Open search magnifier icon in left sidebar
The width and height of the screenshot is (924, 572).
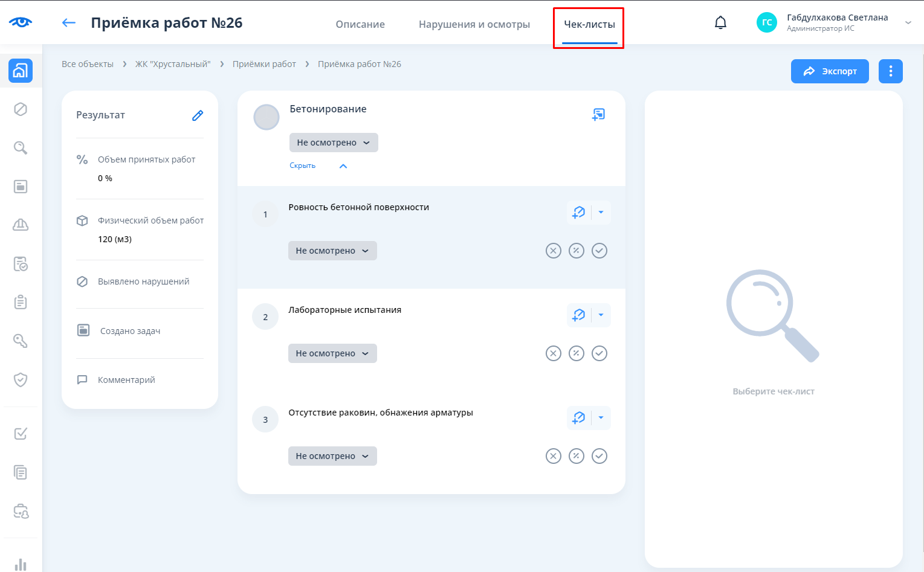21,148
